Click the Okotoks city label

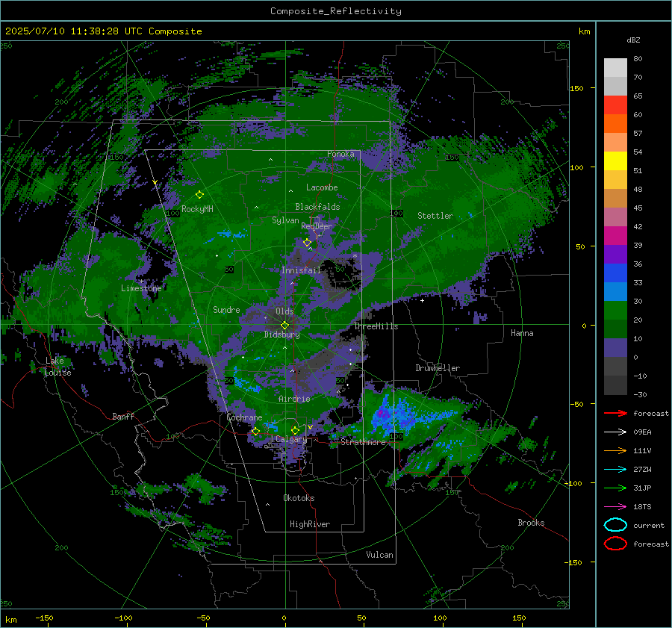click(x=299, y=498)
